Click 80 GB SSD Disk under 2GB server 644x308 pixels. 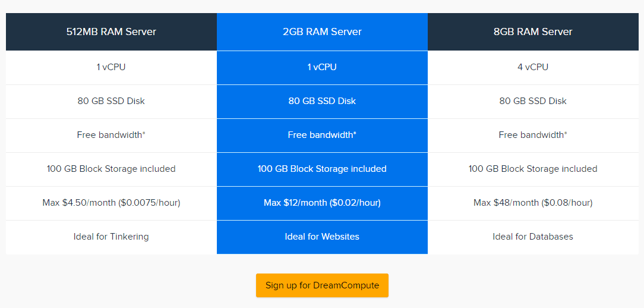[x=322, y=101]
